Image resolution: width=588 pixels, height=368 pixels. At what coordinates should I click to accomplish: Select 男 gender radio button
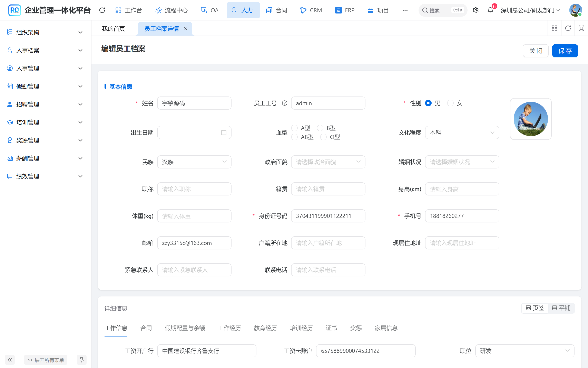428,103
